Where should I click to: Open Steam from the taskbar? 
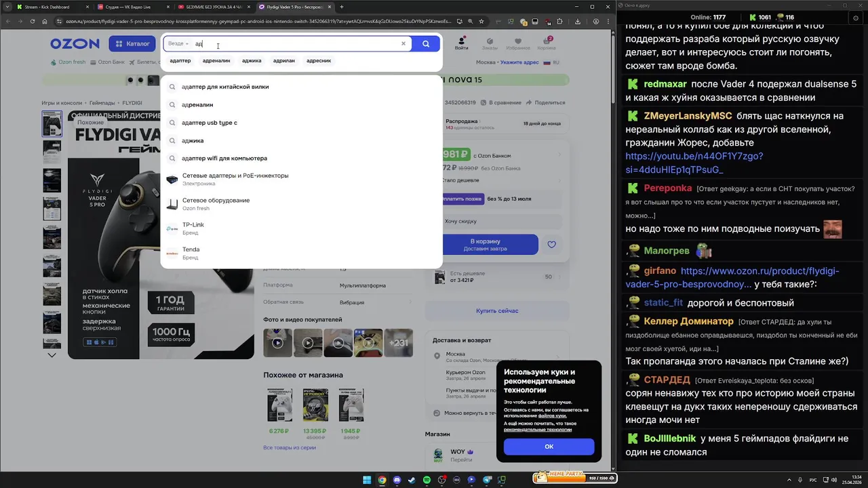[x=412, y=480]
